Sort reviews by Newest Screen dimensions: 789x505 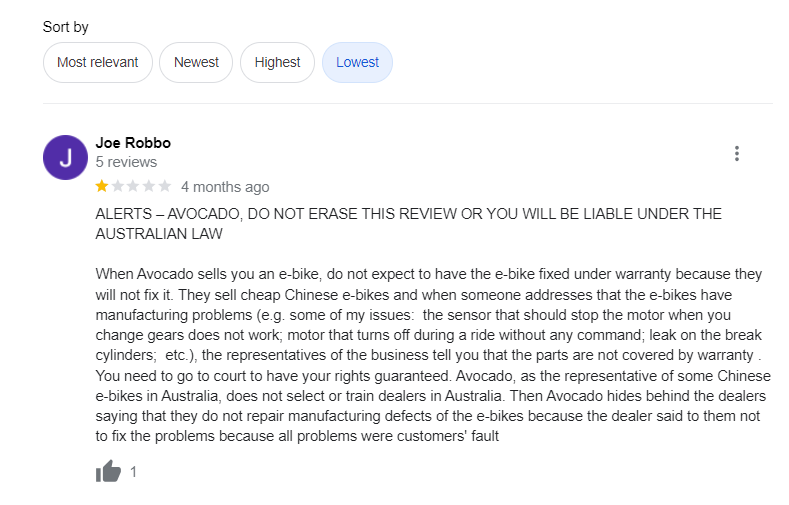coord(196,62)
